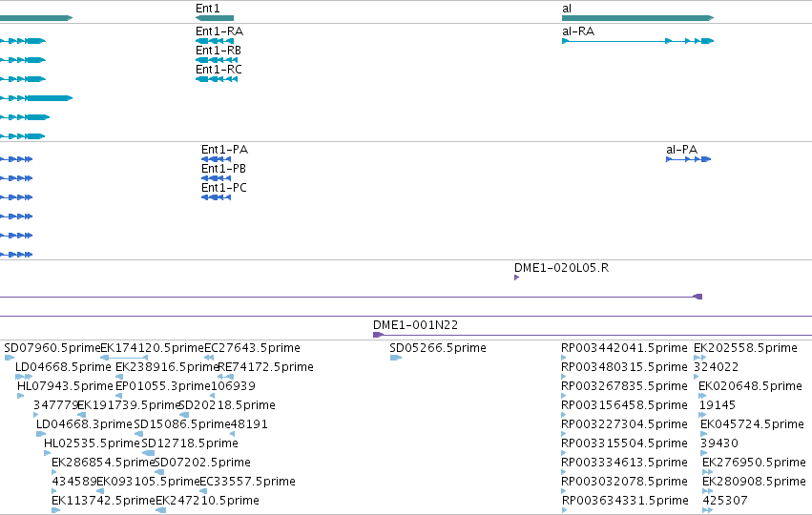Select EST RP003156458.5prime
Image resolution: width=812 pixels, height=515 pixels.
pyautogui.click(x=625, y=405)
